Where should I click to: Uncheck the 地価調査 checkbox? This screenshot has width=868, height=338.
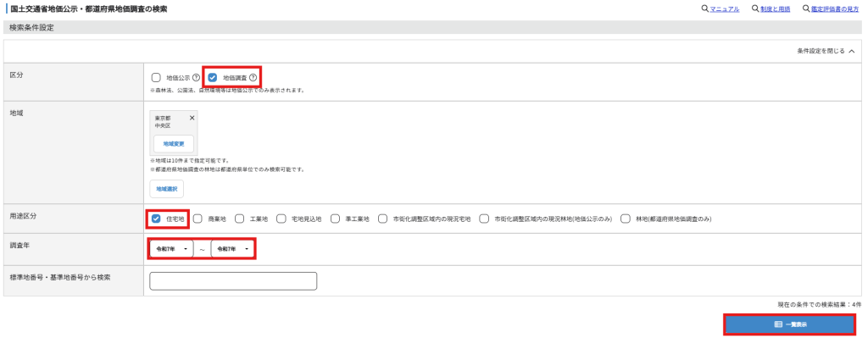(x=213, y=77)
